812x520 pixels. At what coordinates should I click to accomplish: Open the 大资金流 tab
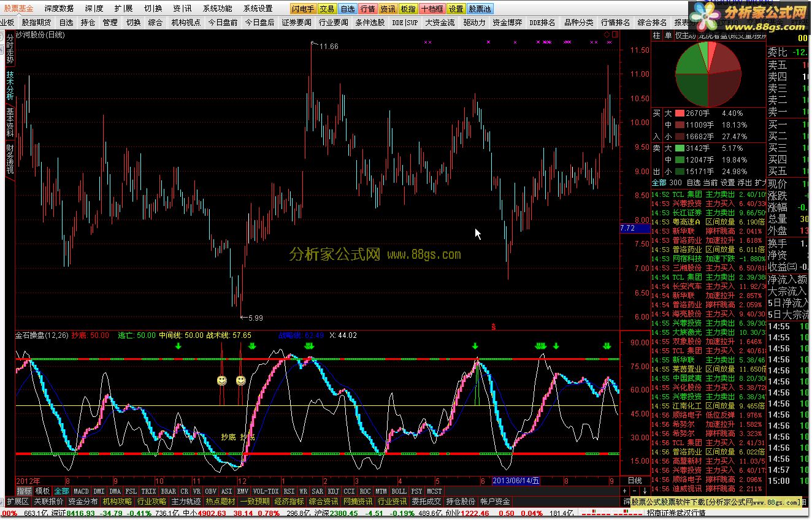pos(440,22)
